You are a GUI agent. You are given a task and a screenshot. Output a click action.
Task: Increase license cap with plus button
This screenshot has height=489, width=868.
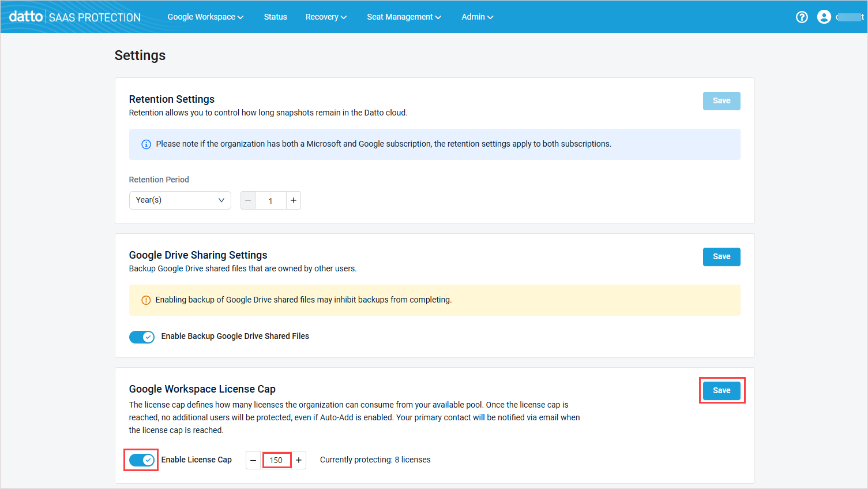299,460
